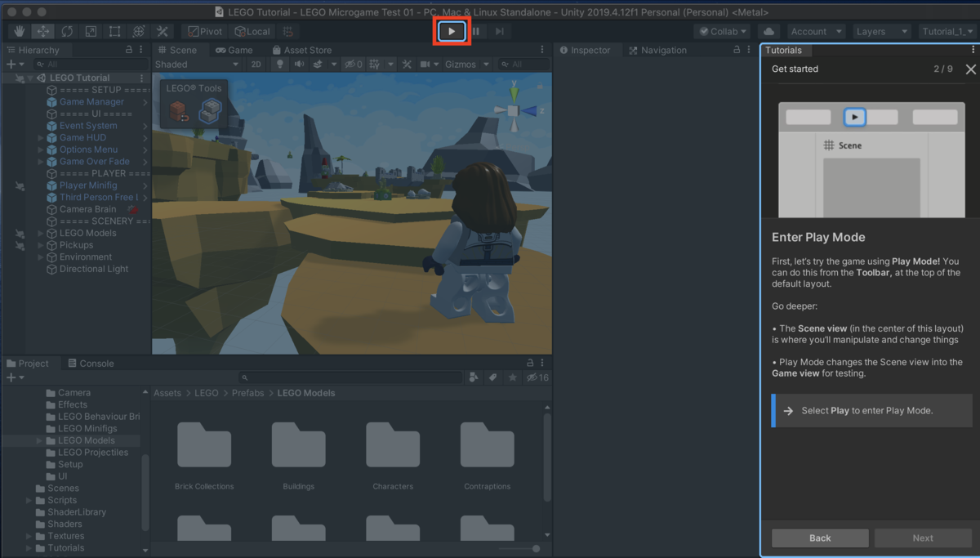Open the Layers dropdown
The height and width of the screenshot is (558, 980).
[x=881, y=31]
